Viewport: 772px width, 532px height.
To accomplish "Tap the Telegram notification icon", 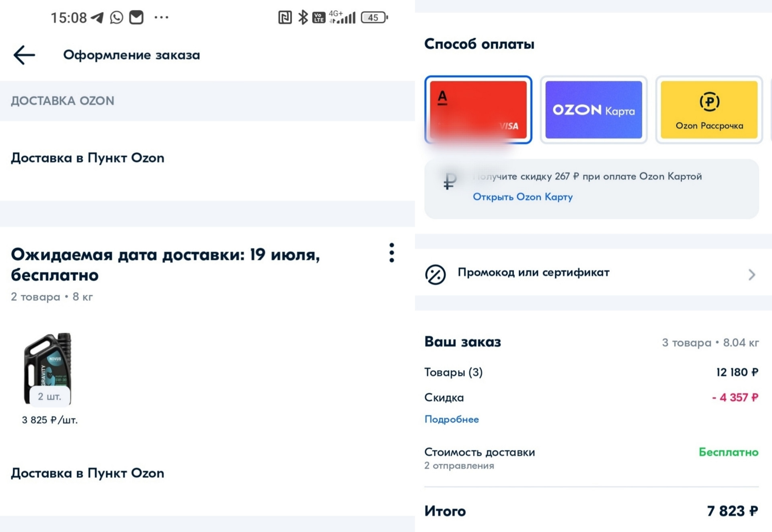I will pos(97,18).
